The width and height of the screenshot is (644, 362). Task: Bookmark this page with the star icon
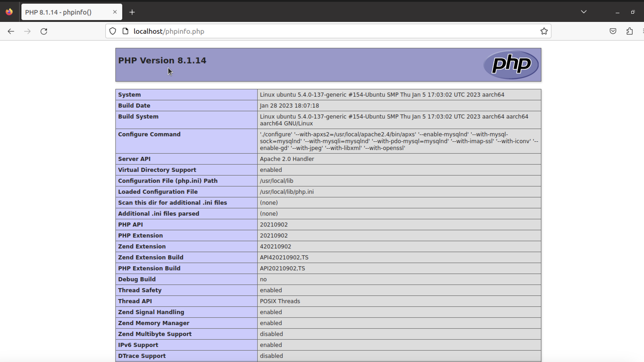(544, 31)
